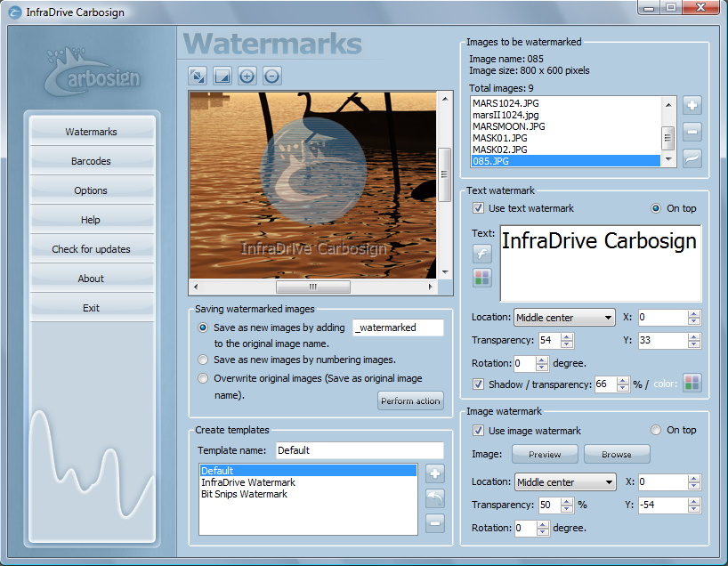728x566 pixels.
Task: Click the fit-to-window preview icon
Action: click(198, 76)
